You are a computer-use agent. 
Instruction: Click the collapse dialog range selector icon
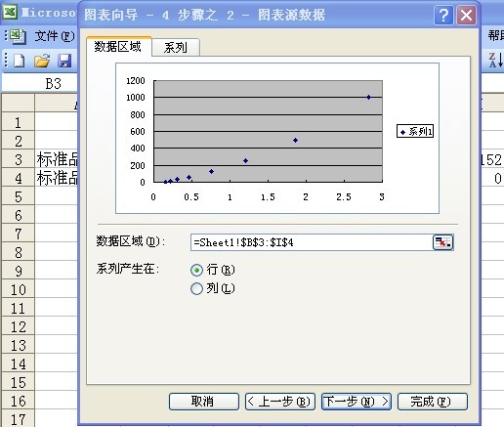442,242
